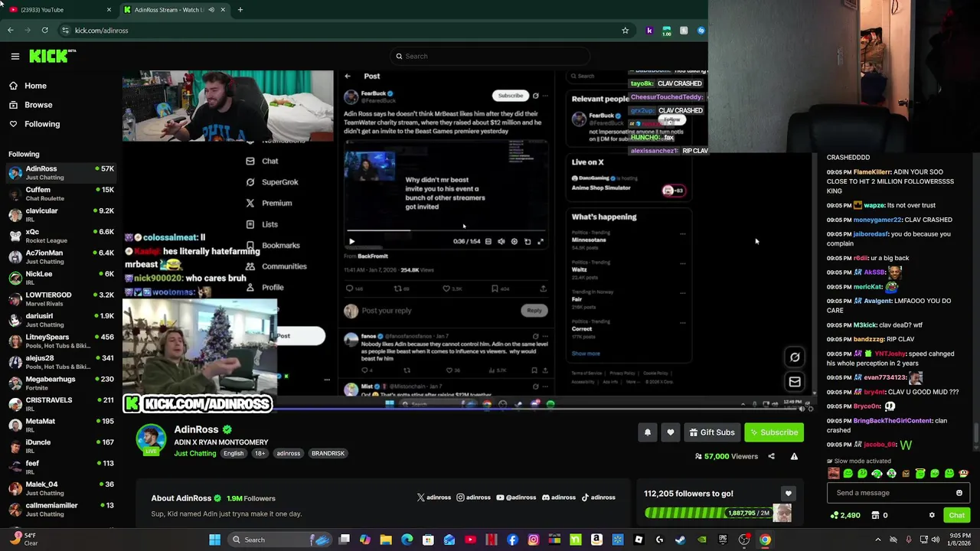
Task: Open the Kick browser extension icon
Action: point(649,31)
